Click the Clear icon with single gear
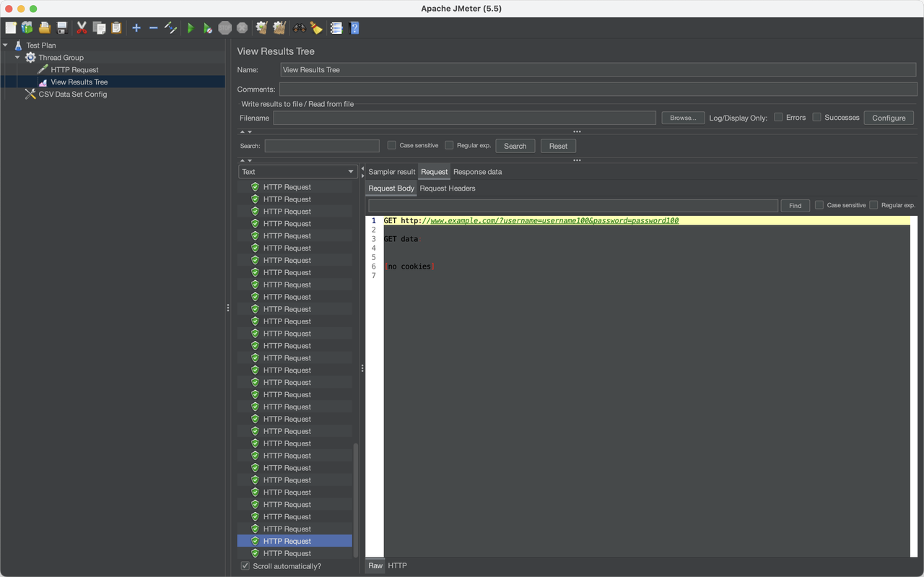924x577 pixels. (262, 28)
